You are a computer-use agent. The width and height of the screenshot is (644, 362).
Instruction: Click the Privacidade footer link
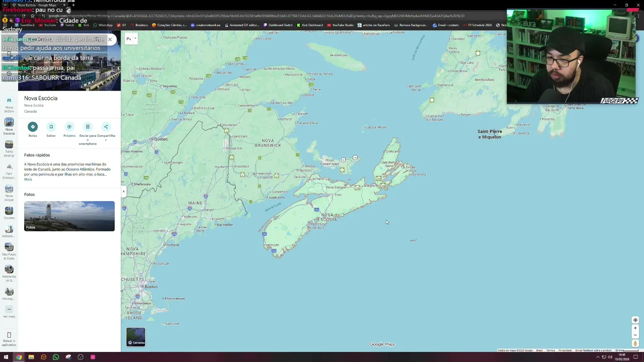click(x=565, y=350)
